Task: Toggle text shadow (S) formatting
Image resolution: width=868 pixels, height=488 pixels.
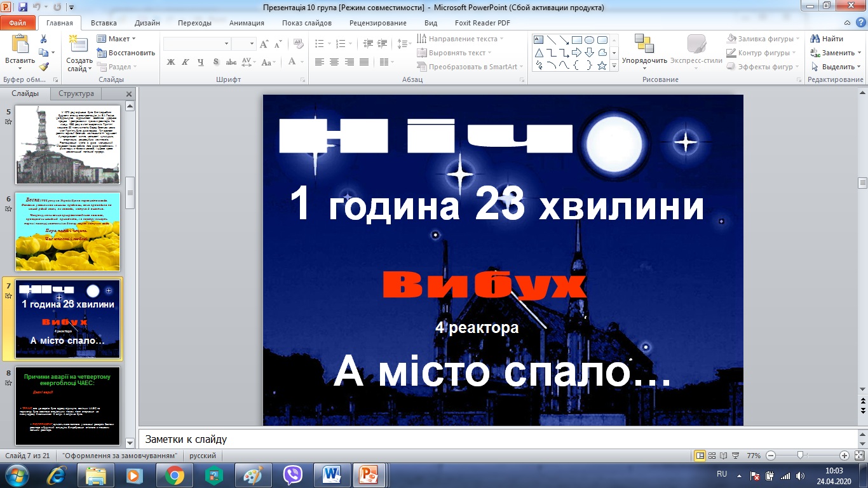Action: click(216, 62)
